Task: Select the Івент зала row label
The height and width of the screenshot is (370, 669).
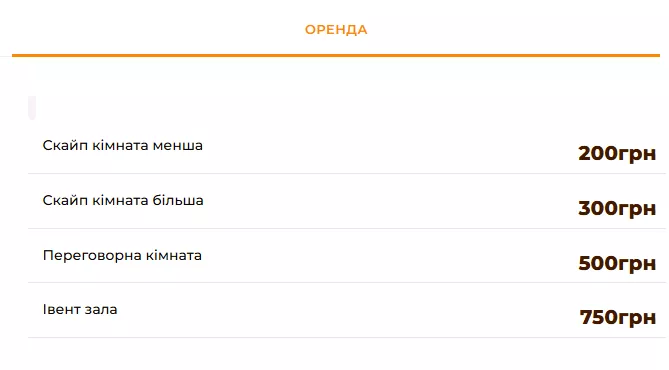Action: [x=80, y=309]
